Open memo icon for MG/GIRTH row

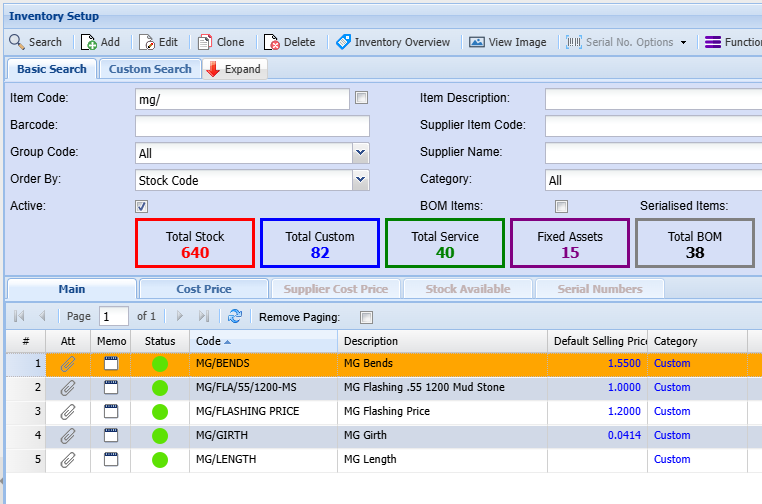[111, 435]
